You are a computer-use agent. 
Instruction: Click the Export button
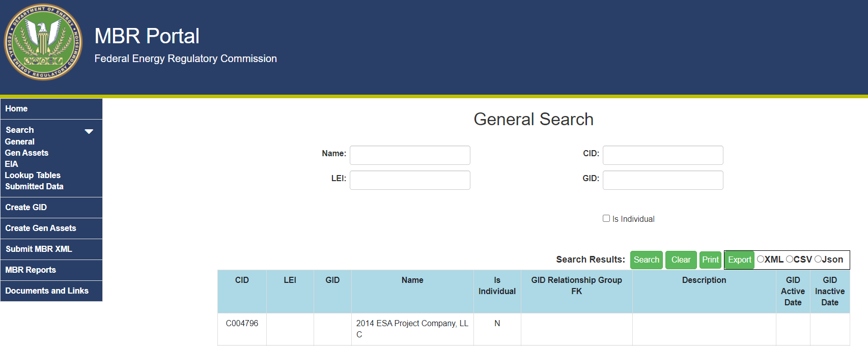click(x=739, y=260)
